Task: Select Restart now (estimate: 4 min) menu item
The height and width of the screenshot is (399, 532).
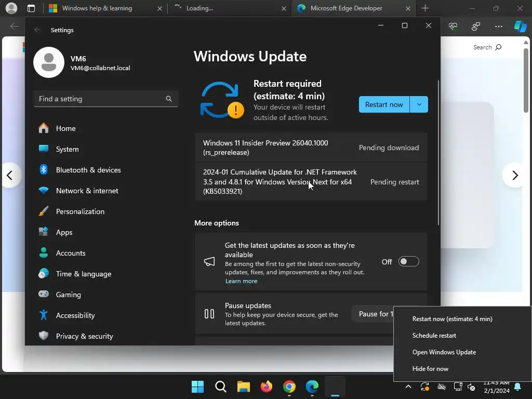Action: [x=453, y=318]
